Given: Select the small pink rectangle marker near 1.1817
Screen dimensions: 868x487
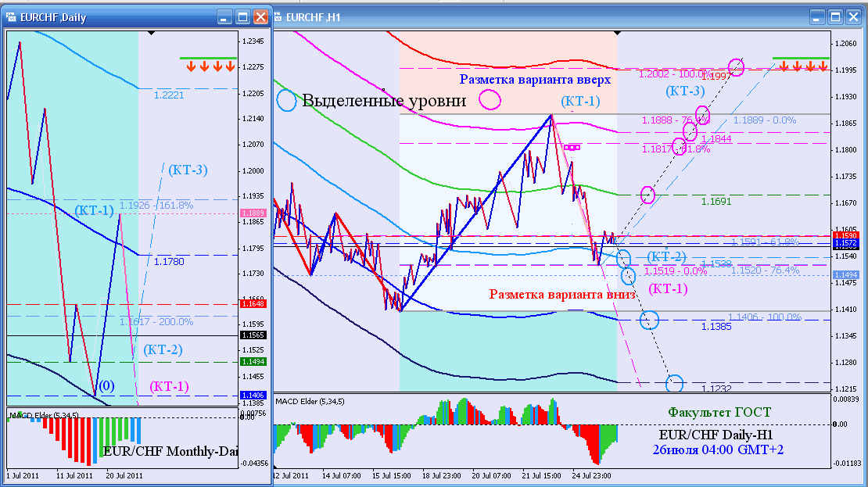Looking at the screenshot, I should pyautogui.click(x=572, y=148).
